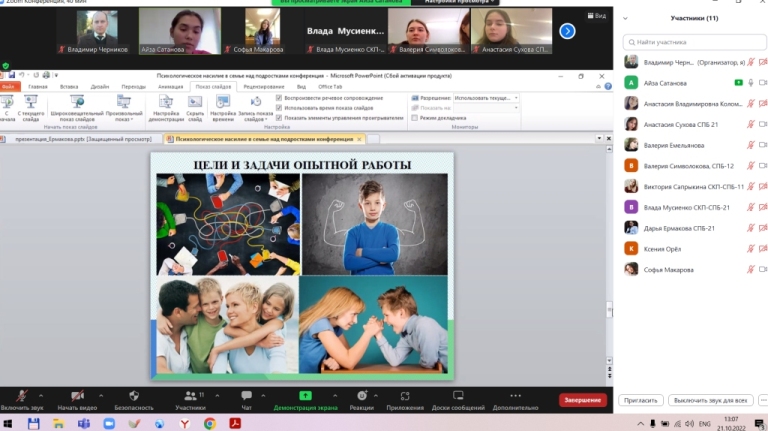Image resolution: width=768 pixels, height=431 pixels.
Task: Expand video options arrow beside Начать видео
Action: coord(101,395)
